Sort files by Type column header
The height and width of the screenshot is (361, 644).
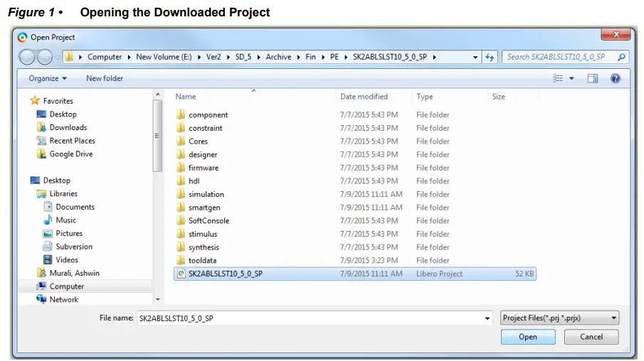[424, 97]
